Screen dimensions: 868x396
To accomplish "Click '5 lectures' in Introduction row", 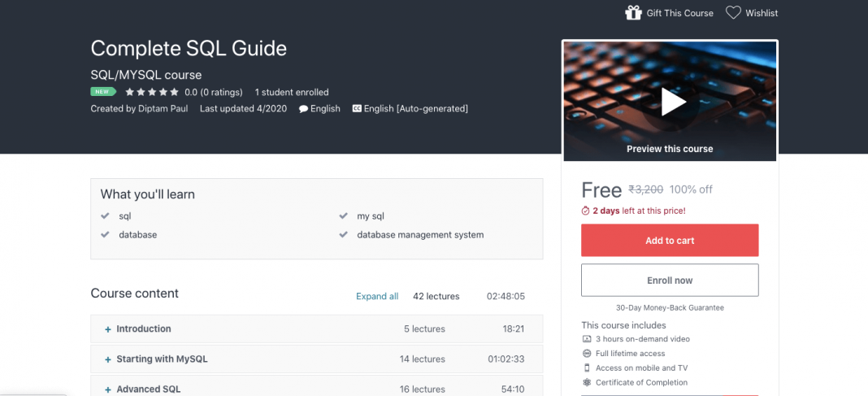I will coord(424,329).
